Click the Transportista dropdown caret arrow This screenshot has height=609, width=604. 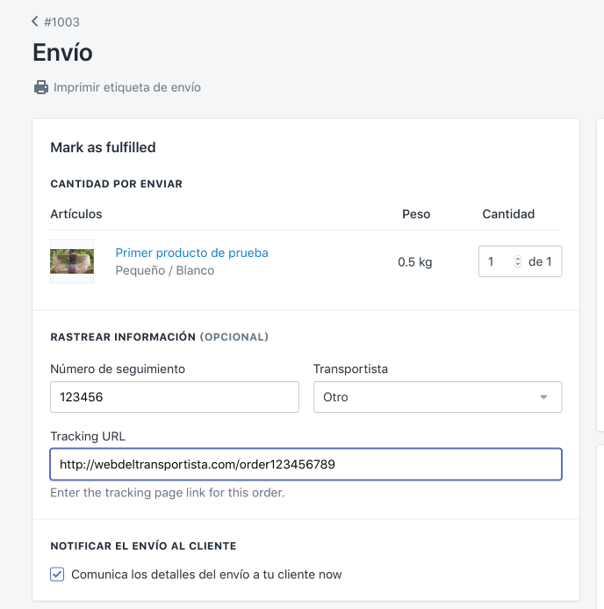point(544,397)
